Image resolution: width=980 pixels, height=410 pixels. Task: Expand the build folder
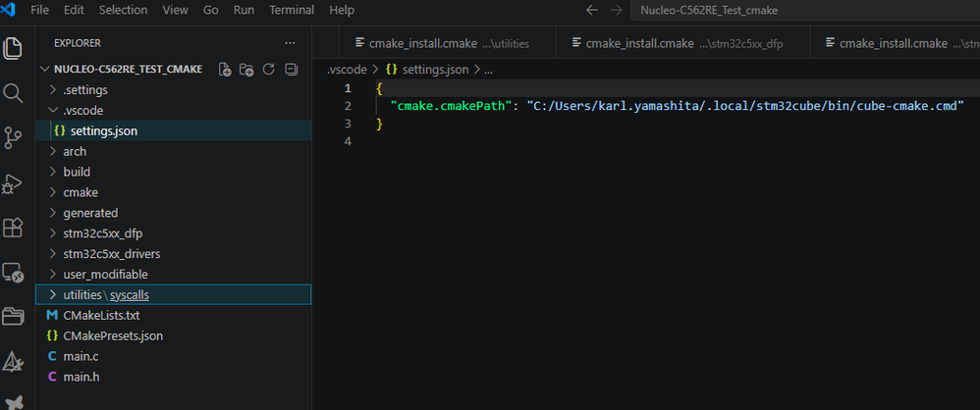pos(174,172)
